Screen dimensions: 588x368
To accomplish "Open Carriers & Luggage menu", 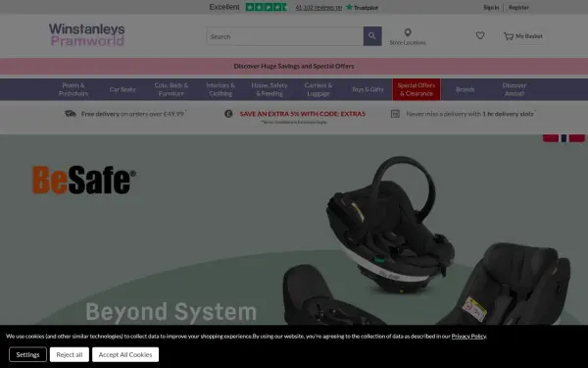I will click(x=318, y=89).
